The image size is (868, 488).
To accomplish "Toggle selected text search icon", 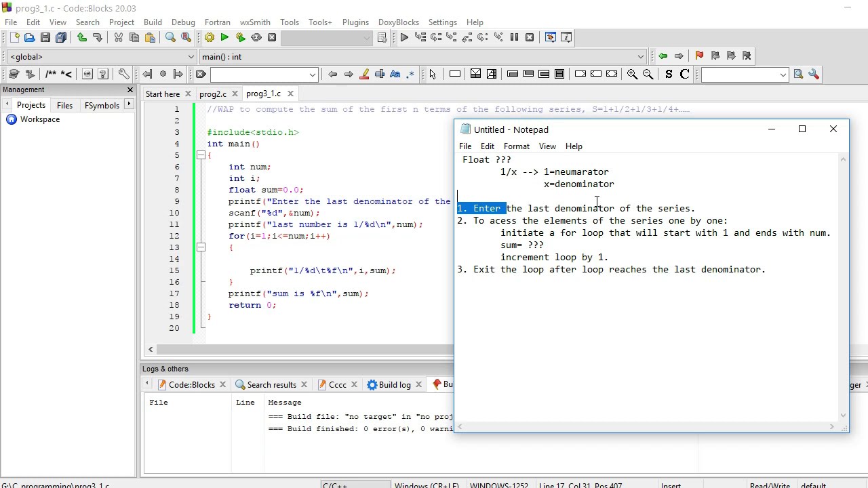I will pos(380,75).
